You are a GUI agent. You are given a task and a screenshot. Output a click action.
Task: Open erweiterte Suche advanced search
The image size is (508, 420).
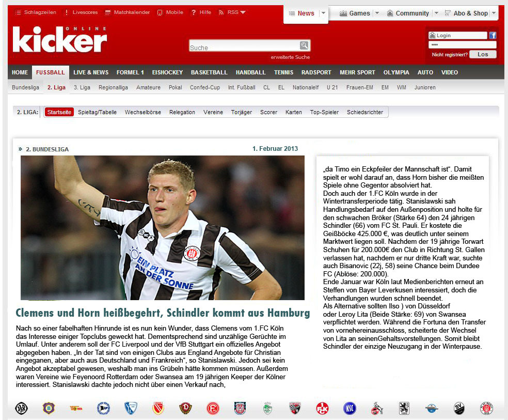(x=290, y=57)
